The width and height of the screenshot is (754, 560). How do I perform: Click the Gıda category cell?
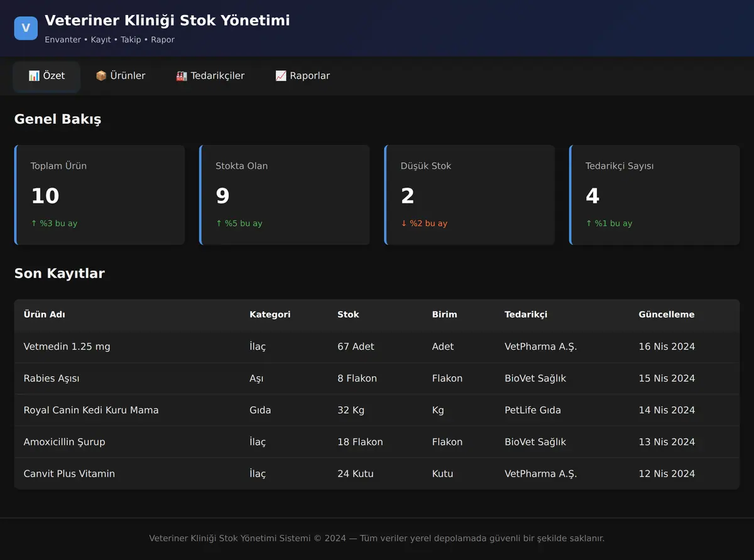coord(260,410)
